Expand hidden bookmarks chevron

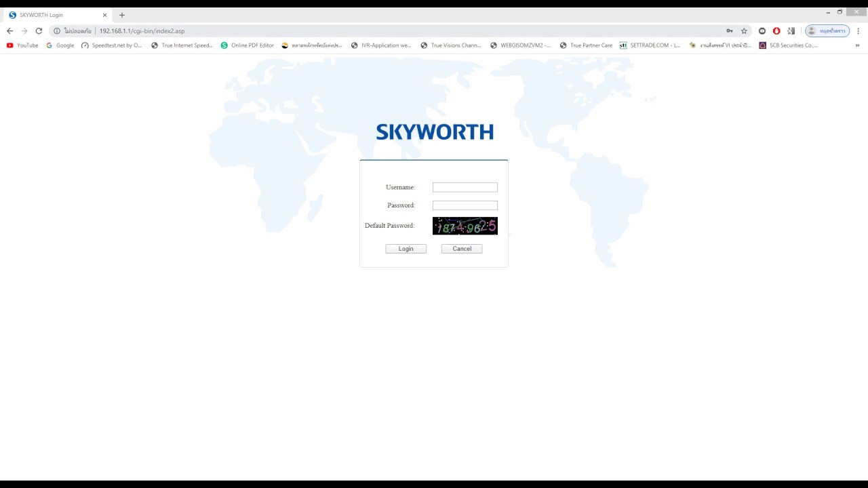coord(857,45)
